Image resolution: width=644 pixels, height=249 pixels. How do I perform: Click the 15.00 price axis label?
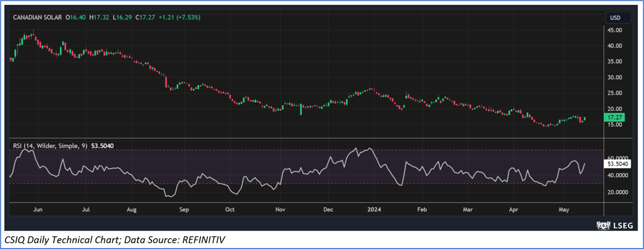pos(615,125)
